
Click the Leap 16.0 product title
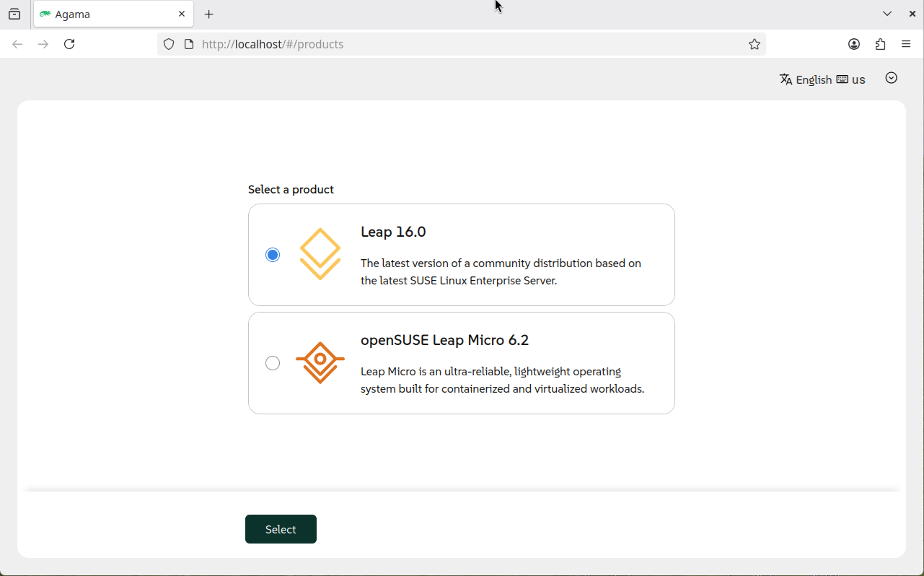393,232
